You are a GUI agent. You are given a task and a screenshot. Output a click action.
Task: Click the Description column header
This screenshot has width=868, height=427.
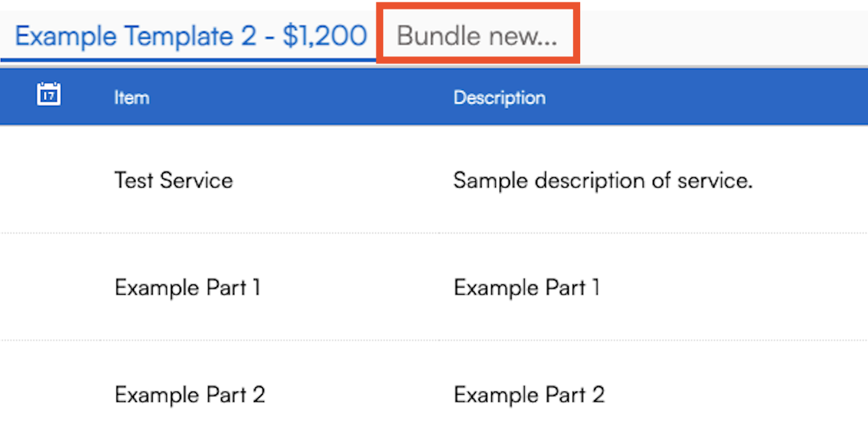[499, 98]
